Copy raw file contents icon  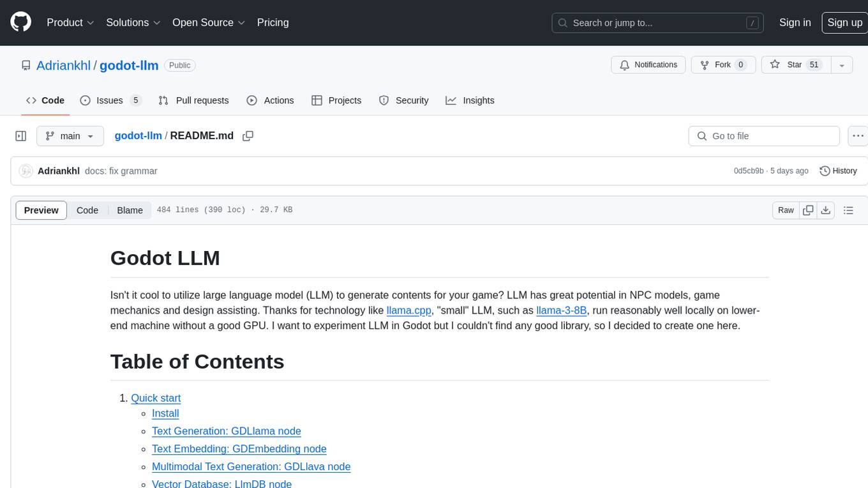point(809,210)
